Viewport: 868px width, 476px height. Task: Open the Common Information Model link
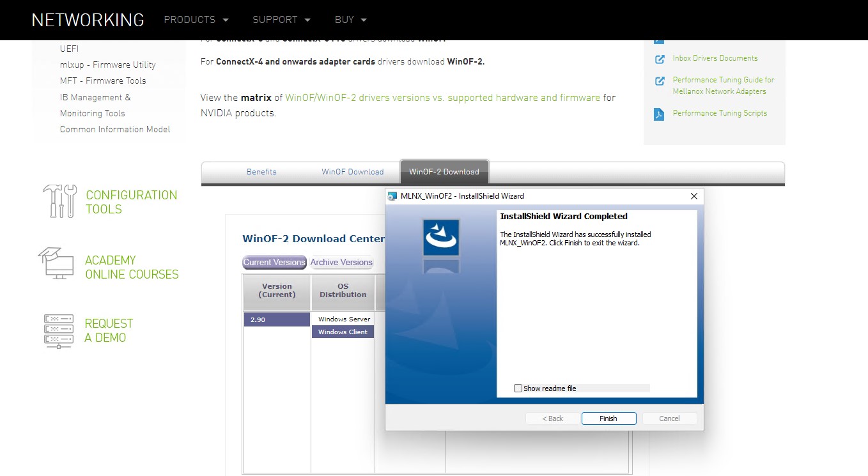click(115, 129)
